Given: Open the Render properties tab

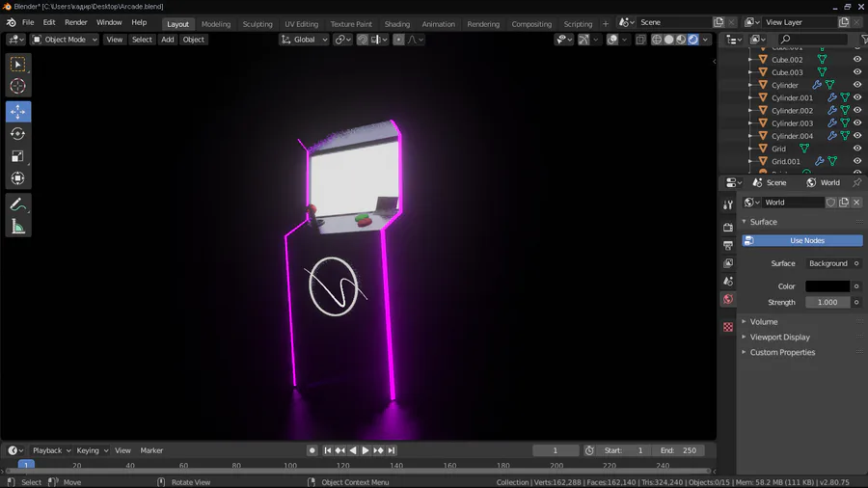Looking at the screenshot, I should [728, 228].
